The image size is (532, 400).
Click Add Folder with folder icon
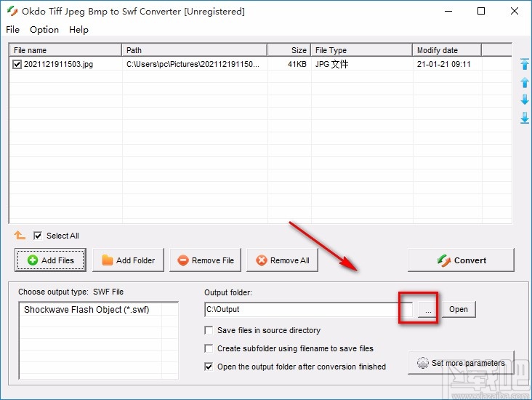click(x=128, y=260)
